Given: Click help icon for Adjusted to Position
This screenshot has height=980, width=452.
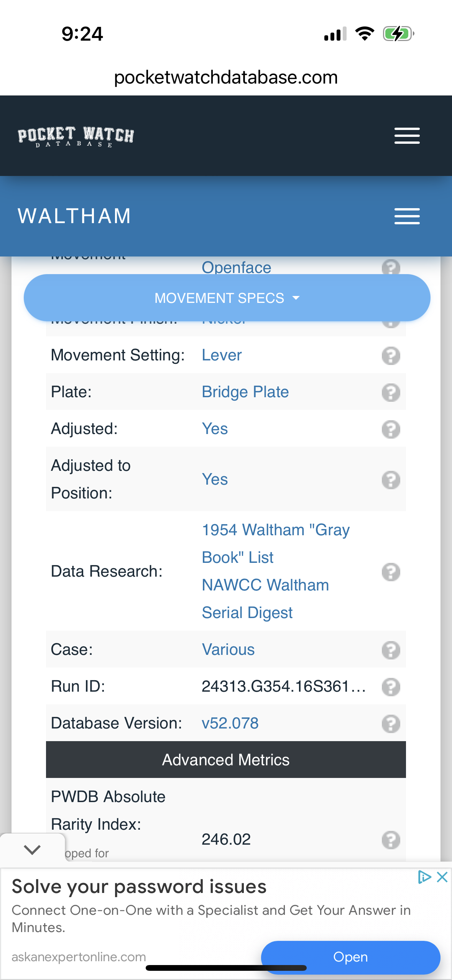Looking at the screenshot, I should pos(391,480).
